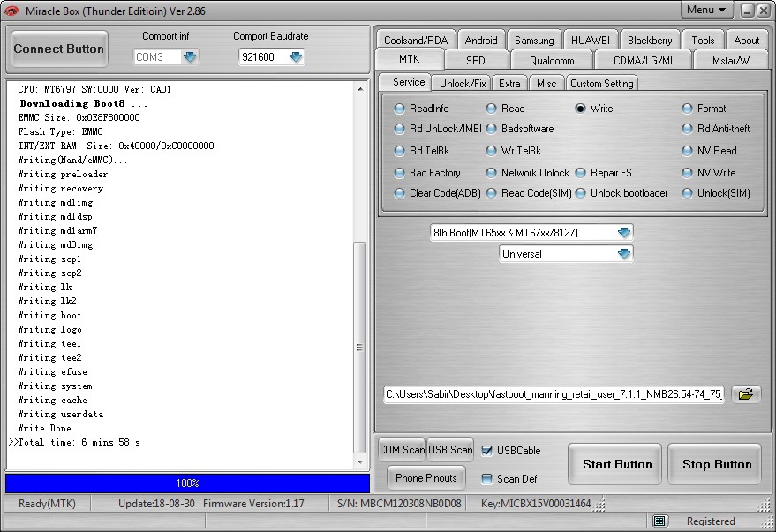Open the Extra sub-tab
The width and height of the screenshot is (776, 532).
click(x=509, y=83)
